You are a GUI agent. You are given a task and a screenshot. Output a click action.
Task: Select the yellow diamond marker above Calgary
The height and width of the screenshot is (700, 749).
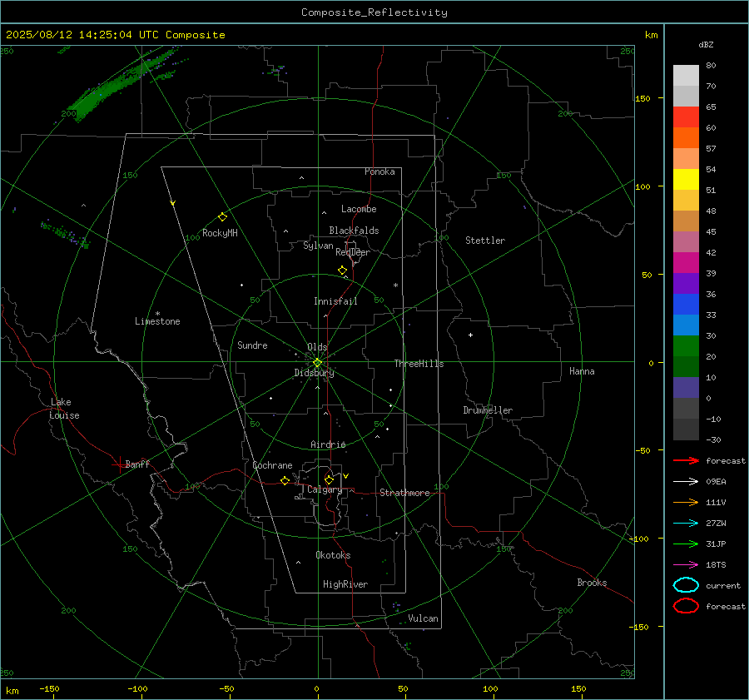click(x=329, y=479)
